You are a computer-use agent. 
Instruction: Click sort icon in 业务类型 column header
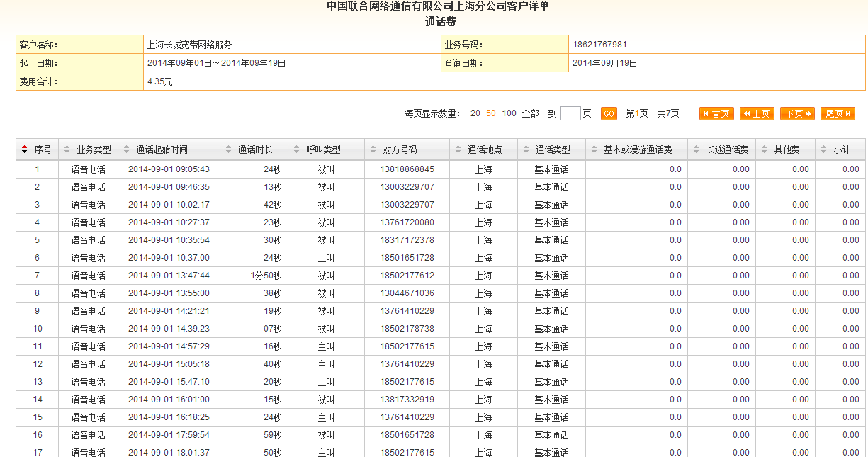point(67,150)
